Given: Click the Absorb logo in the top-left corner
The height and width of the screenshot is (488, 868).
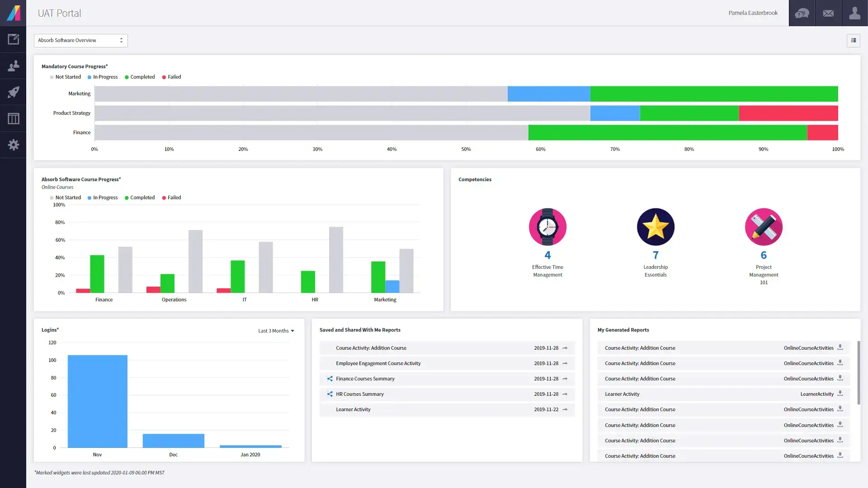Looking at the screenshot, I should pyautogui.click(x=13, y=13).
